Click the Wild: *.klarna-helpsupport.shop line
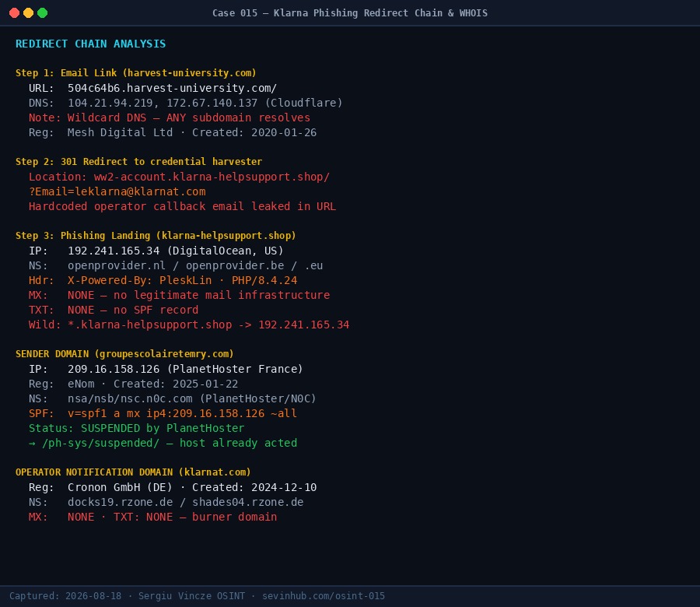700x607 pixels. pyautogui.click(x=189, y=325)
